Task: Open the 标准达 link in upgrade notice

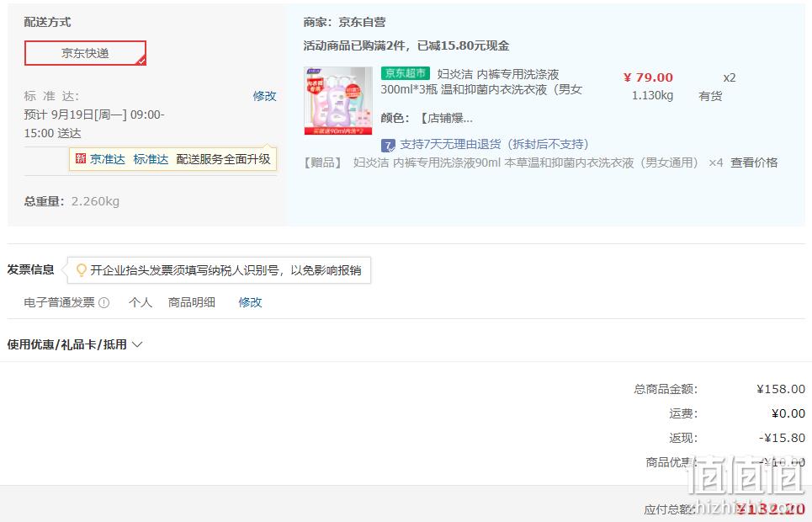Action: [151, 159]
